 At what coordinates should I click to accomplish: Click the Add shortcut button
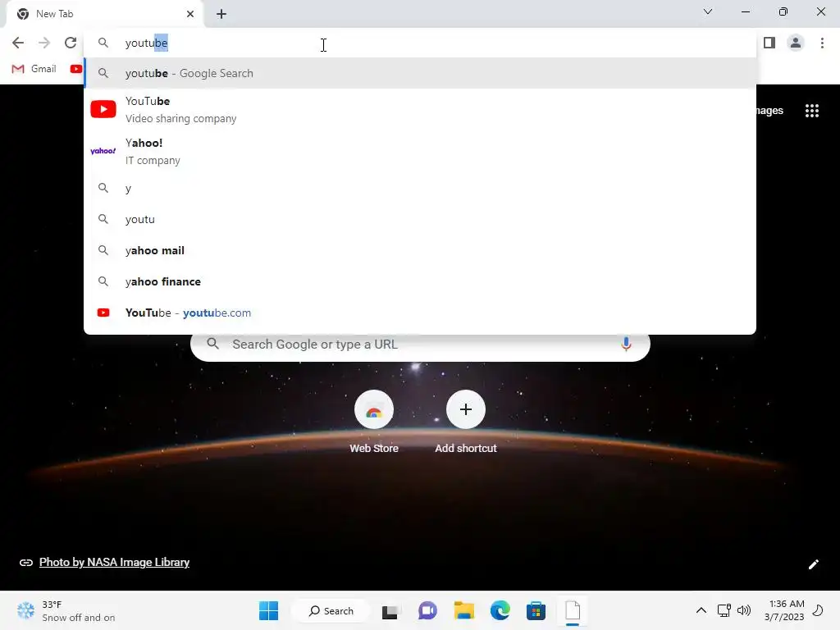(466, 422)
